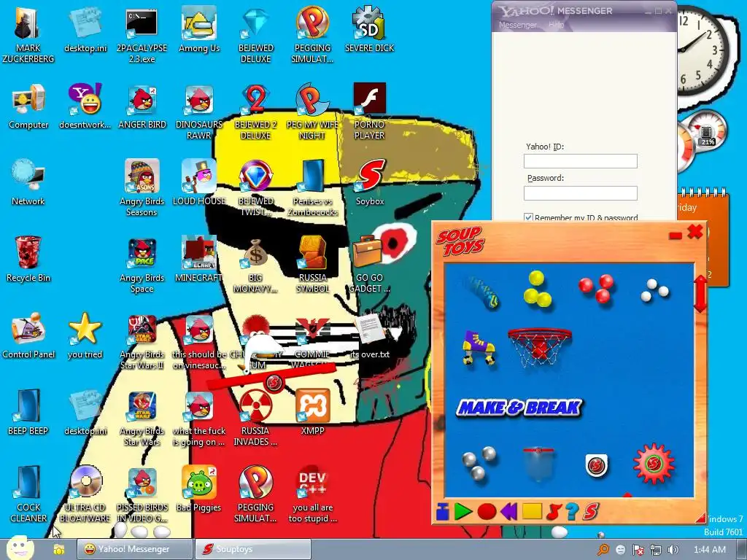
Task: Select the BEJEWED DELUXE desktop icon
Action: click(x=256, y=34)
